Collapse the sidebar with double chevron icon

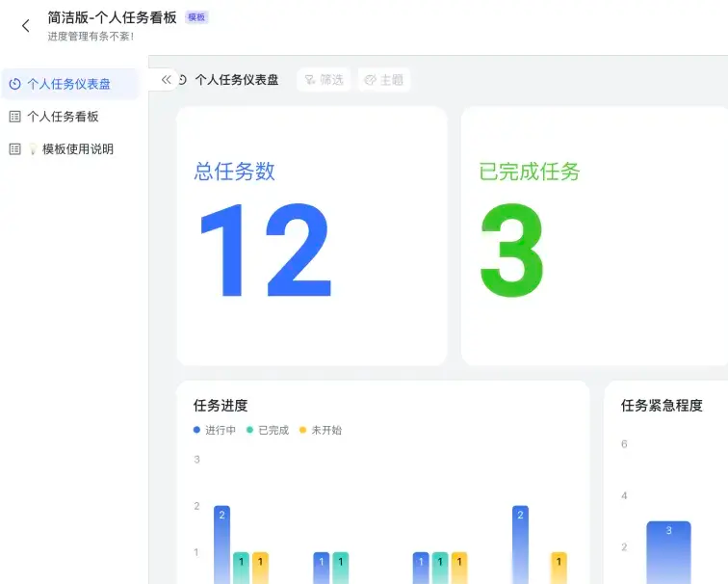[166, 80]
